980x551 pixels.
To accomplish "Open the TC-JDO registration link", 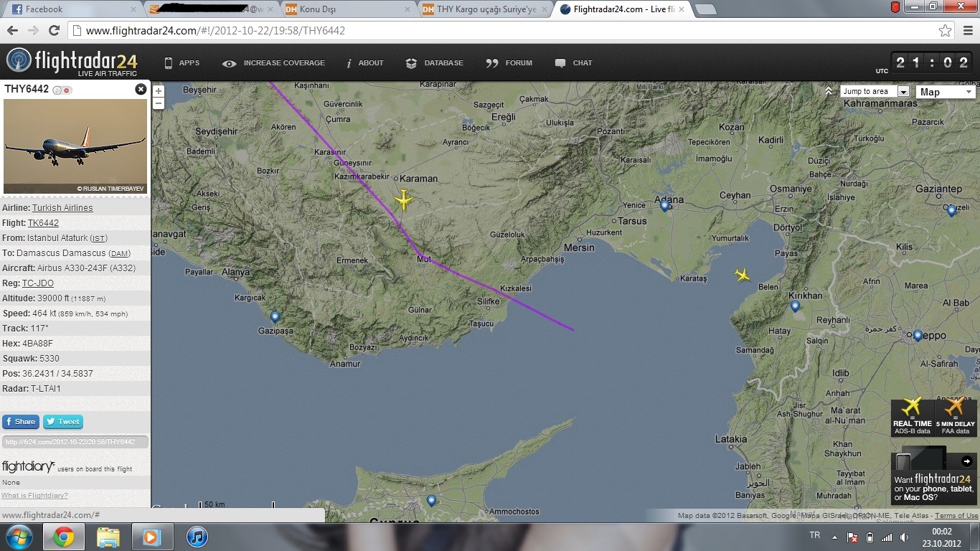I will tap(38, 283).
